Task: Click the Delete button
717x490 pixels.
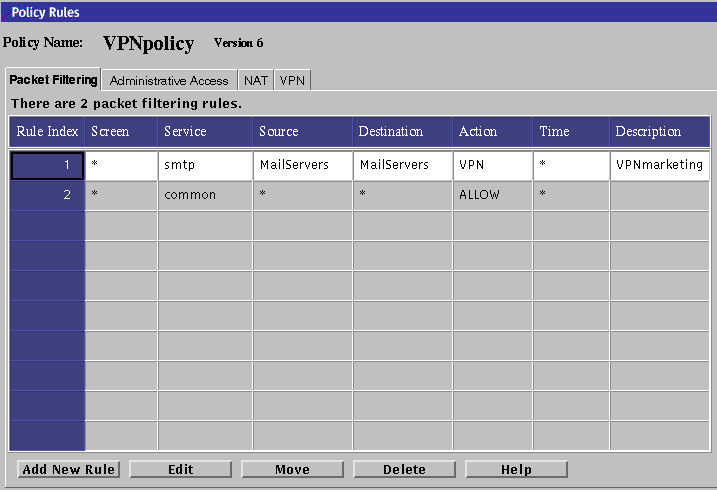Action: 404,469
